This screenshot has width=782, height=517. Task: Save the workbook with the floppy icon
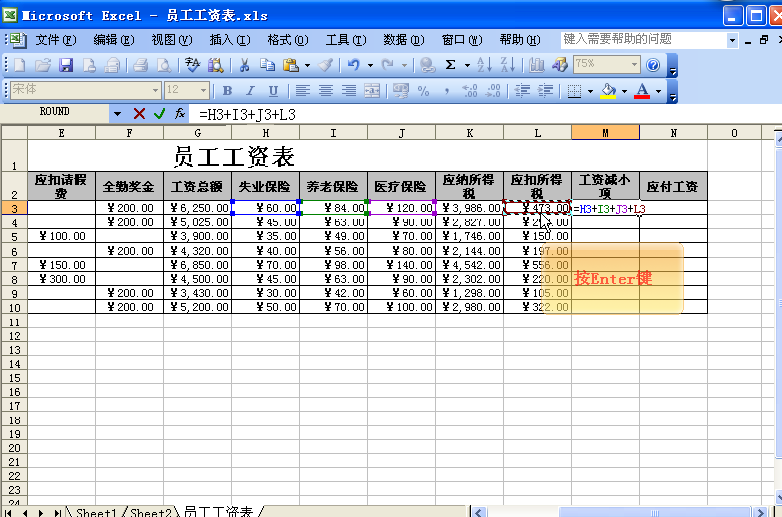[66, 65]
